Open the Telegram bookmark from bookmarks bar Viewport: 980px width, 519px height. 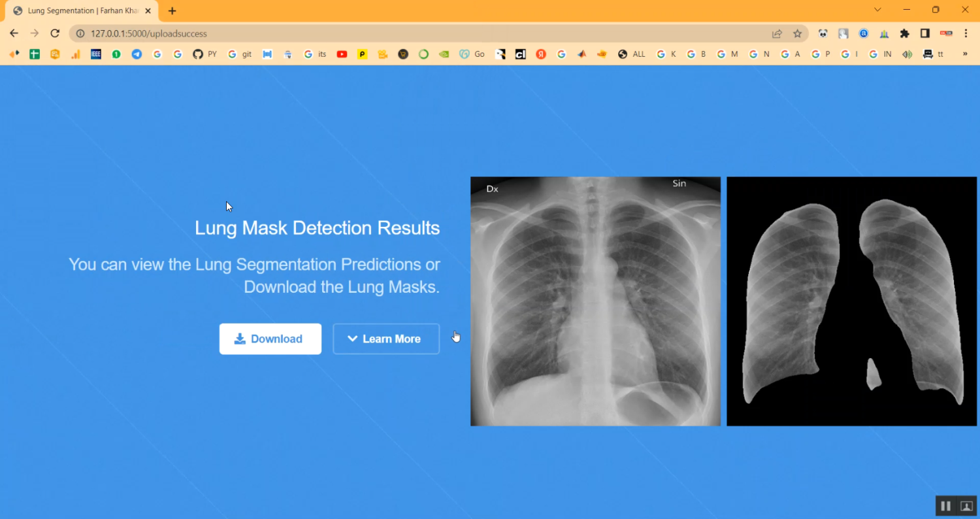tap(136, 54)
